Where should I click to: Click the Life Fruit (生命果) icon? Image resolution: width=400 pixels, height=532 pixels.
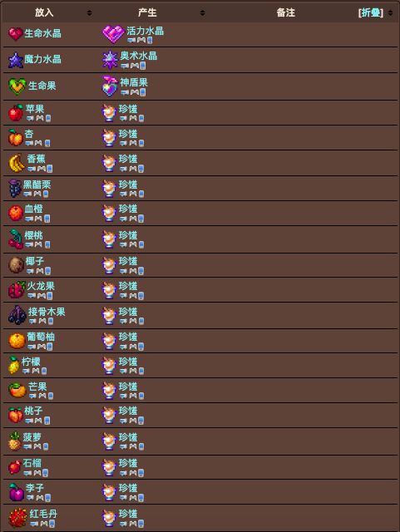[17, 86]
